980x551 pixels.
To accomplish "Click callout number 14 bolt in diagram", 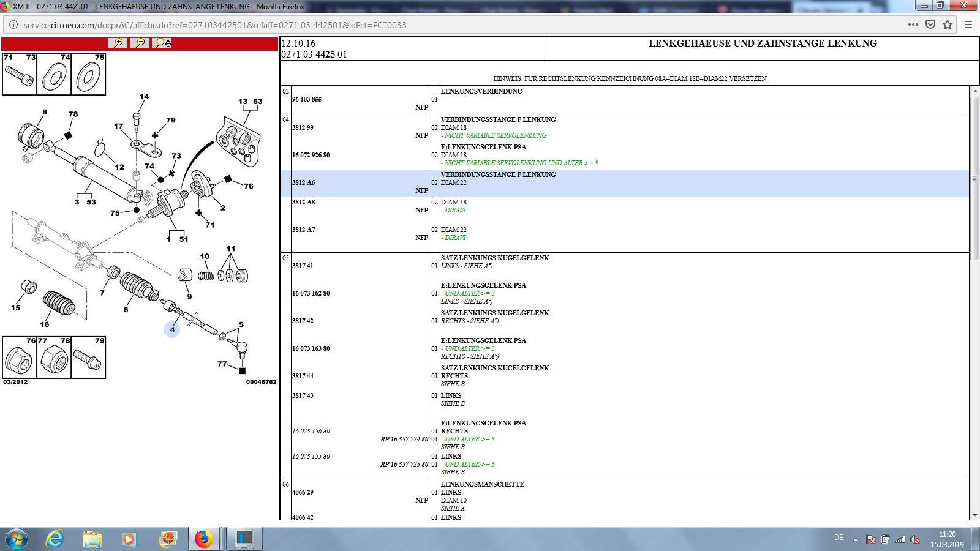I will [144, 96].
